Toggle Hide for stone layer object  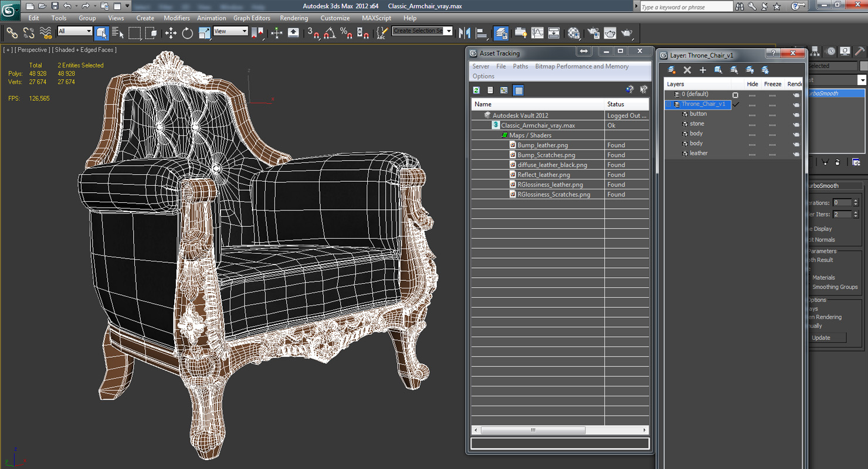tap(752, 124)
